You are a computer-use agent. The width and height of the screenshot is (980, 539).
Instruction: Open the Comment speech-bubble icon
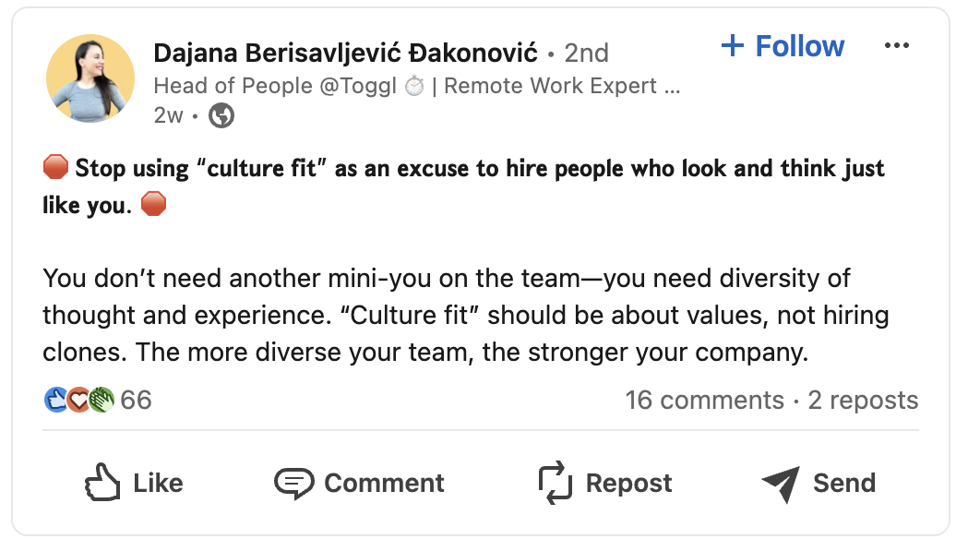click(294, 482)
